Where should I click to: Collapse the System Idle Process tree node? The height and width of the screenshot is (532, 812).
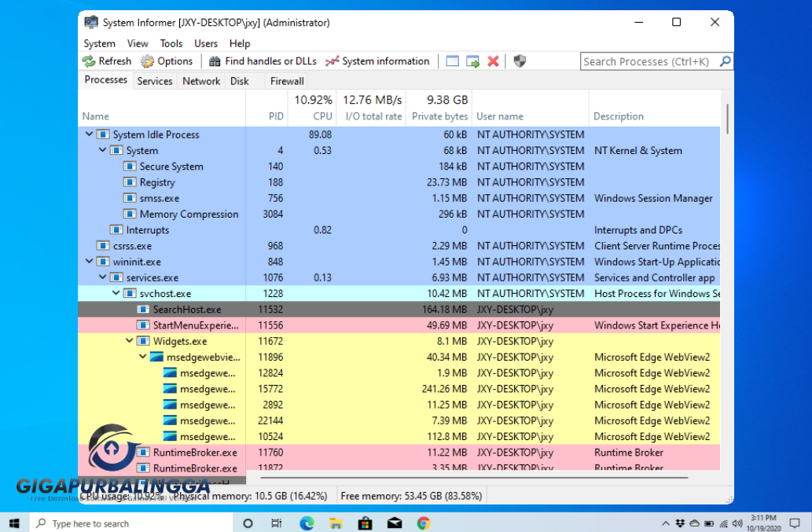point(89,134)
